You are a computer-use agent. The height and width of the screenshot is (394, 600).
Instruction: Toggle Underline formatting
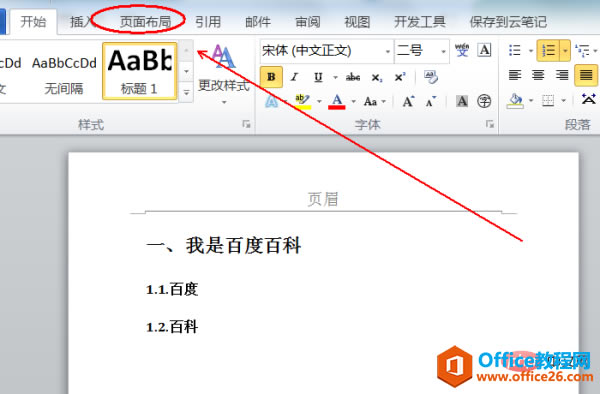click(318, 77)
